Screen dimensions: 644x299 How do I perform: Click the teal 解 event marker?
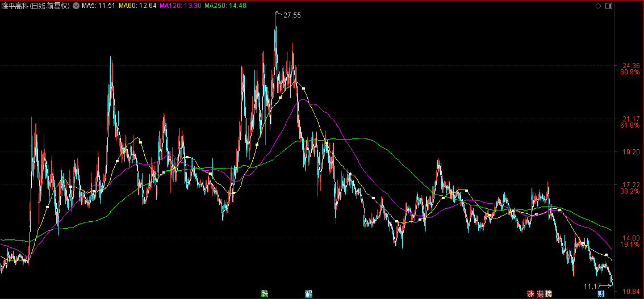click(308, 294)
